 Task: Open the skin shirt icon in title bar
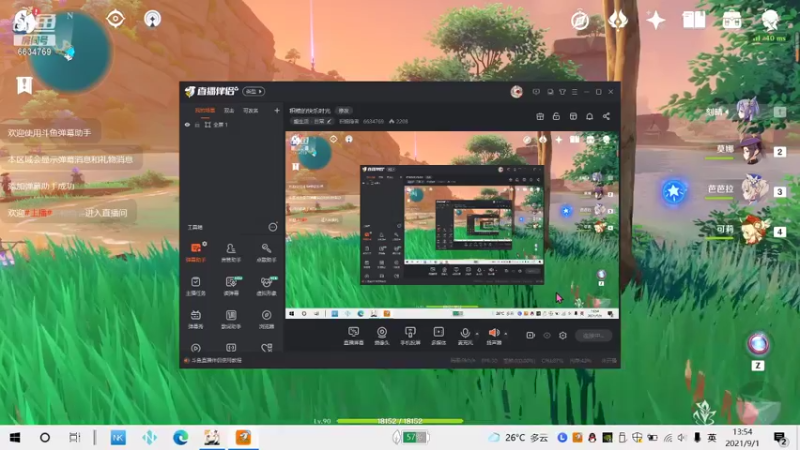pos(562,92)
